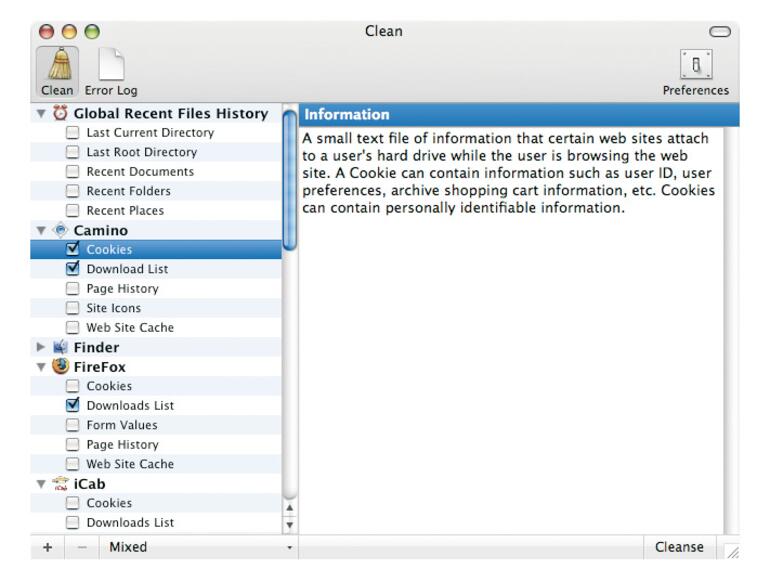Uncheck Camino Download List checkbox
The width and height of the screenshot is (770, 578).
tap(72, 269)
